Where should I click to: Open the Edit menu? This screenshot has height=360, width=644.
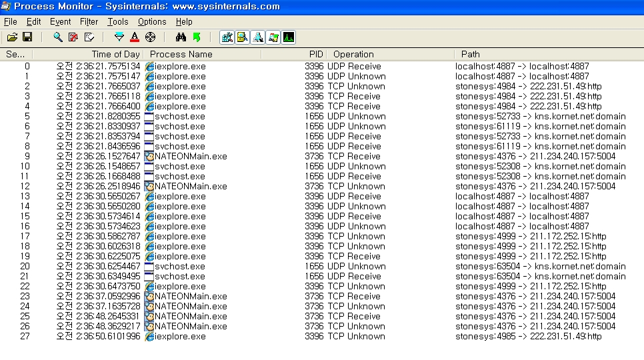click(x=34, y=22)
